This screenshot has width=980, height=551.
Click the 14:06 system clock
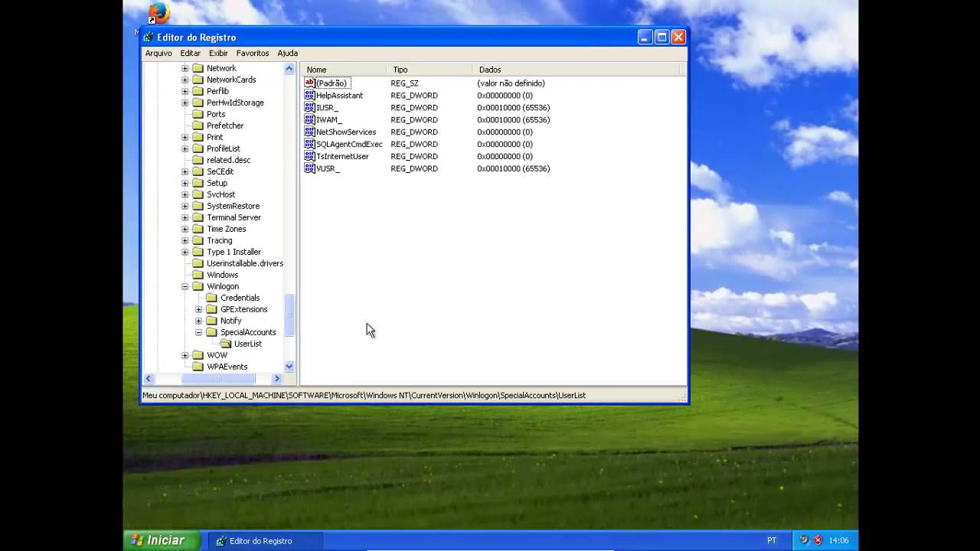tap(838, 540)
